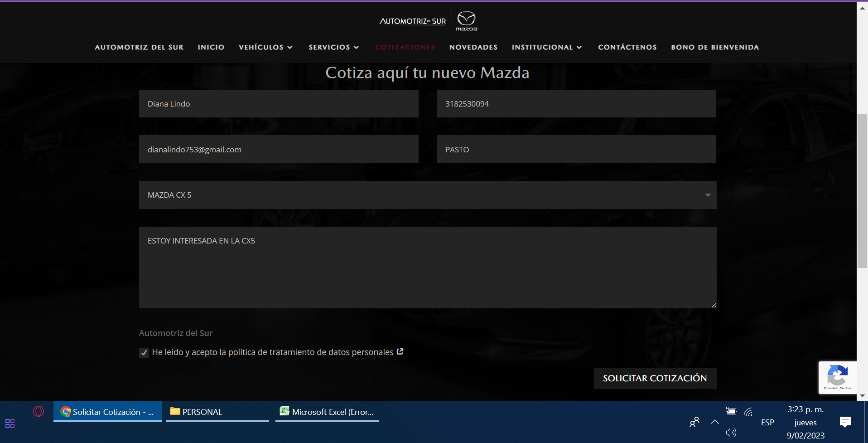Click the page vertical scrollbar thumb
The height and width of the screenshot is (443, 868).
tap(862, 190)
